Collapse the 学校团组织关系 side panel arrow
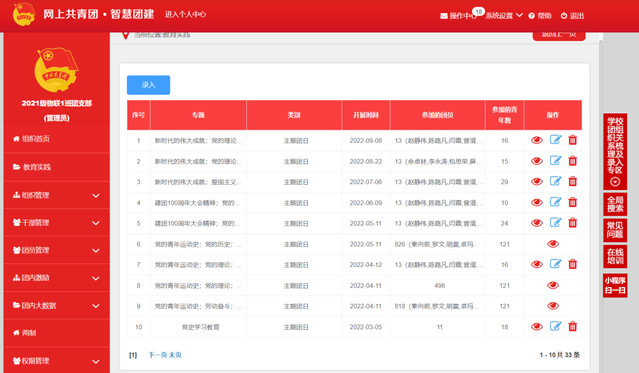This screenshot has height=373, width=639. coord(615,182)
